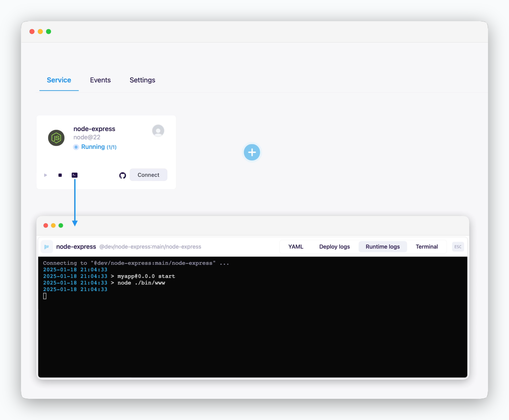Click the Connect button
The image size is (509, 420).
pos(148,175)
